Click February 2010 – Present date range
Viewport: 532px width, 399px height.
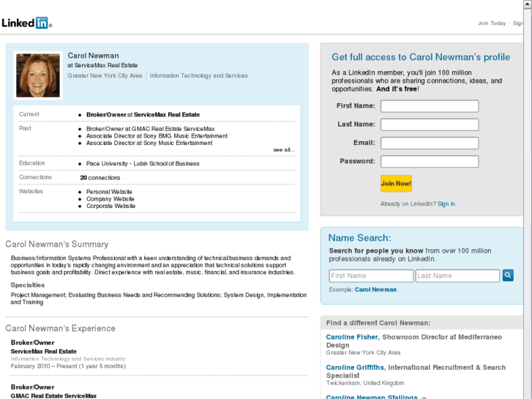(x=68, y=366)
